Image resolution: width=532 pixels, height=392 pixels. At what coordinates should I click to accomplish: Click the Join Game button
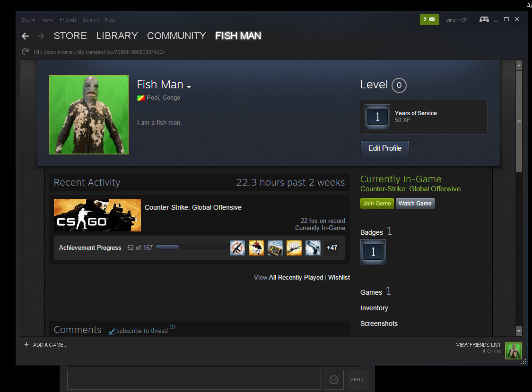coord(377,204)
